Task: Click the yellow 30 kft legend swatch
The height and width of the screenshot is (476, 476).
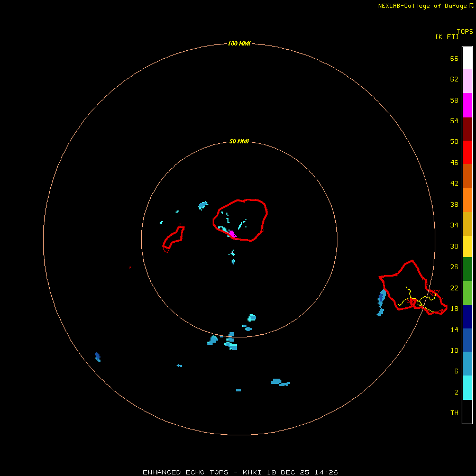Action: point(467,246)
